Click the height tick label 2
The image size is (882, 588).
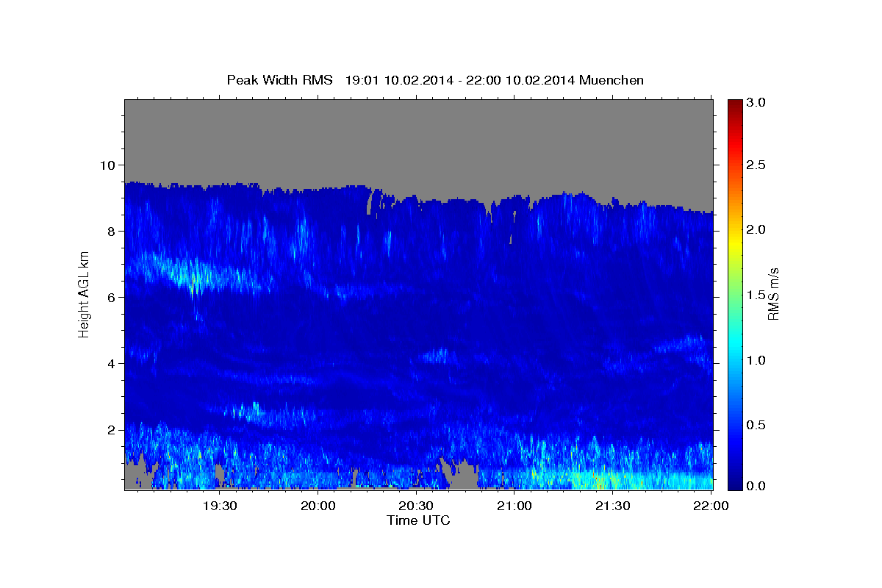(x=112, y=429)
